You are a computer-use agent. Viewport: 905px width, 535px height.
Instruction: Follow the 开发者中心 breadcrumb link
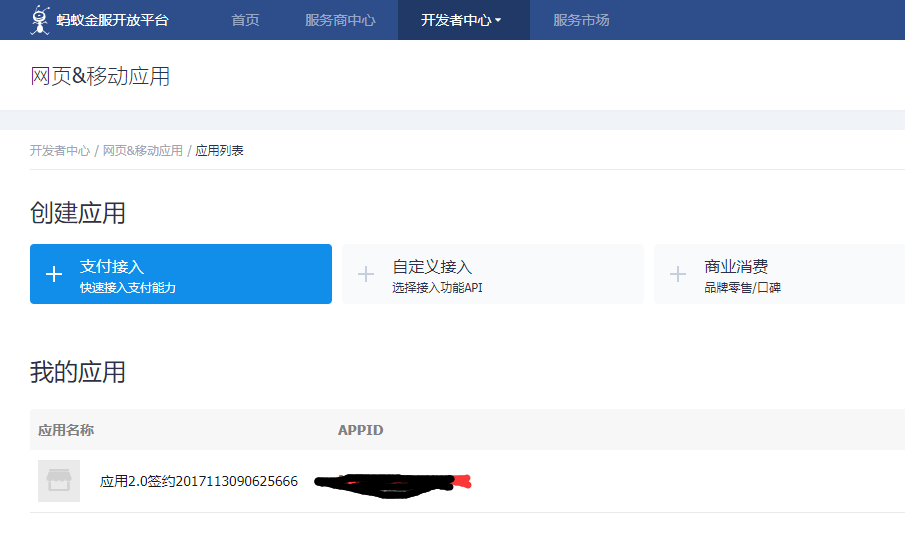click(x=60, y=151)
